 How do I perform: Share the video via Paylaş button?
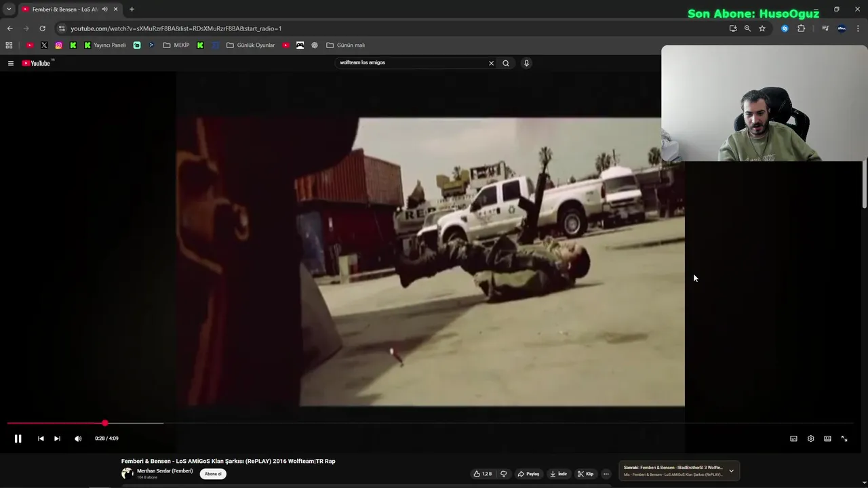click(528, 474)
